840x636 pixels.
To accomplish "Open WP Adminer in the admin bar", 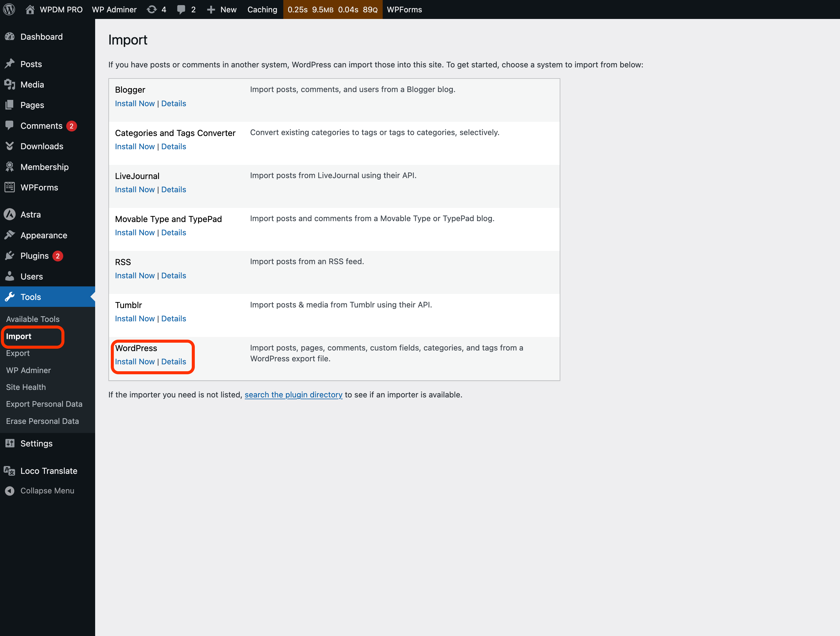I will (114, 10).
